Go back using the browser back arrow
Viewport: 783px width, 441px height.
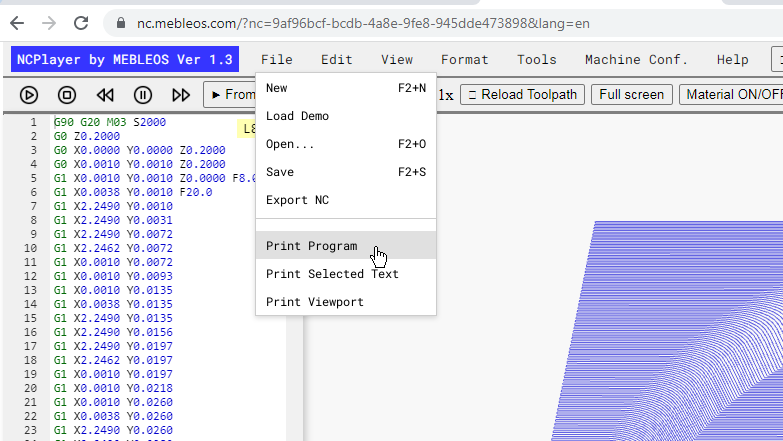pyautogui.click(x=17, y=23)
